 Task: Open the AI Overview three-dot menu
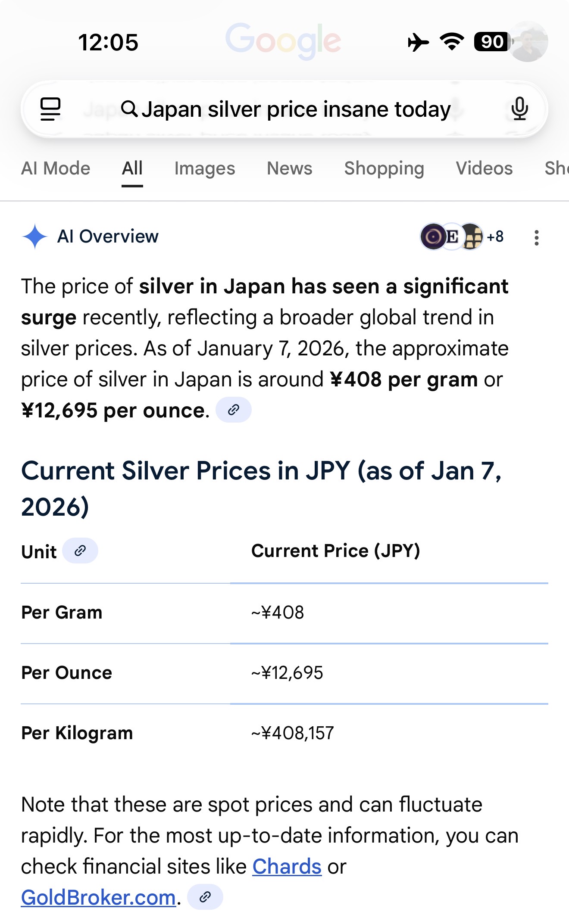pos(536,237)
